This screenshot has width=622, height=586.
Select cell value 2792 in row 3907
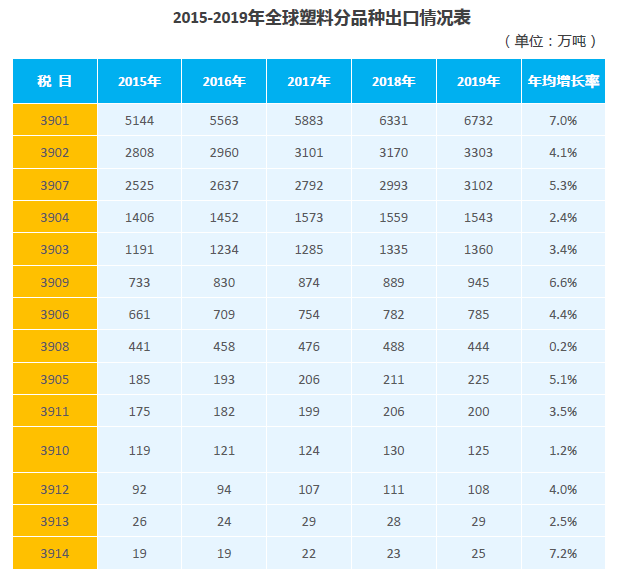click(x=309, y=185)
